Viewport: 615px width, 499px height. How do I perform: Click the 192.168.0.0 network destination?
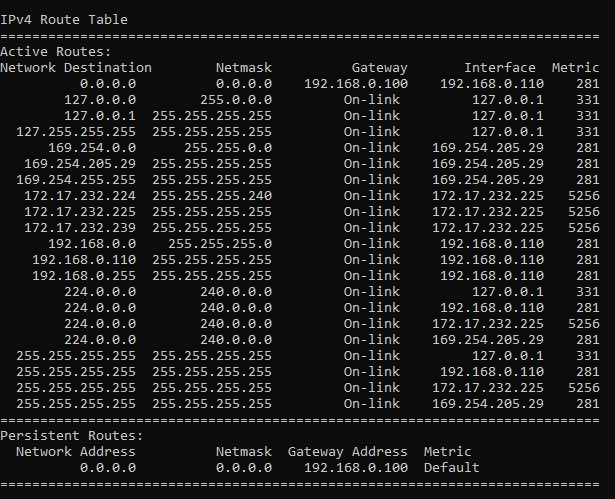[92, 244]
